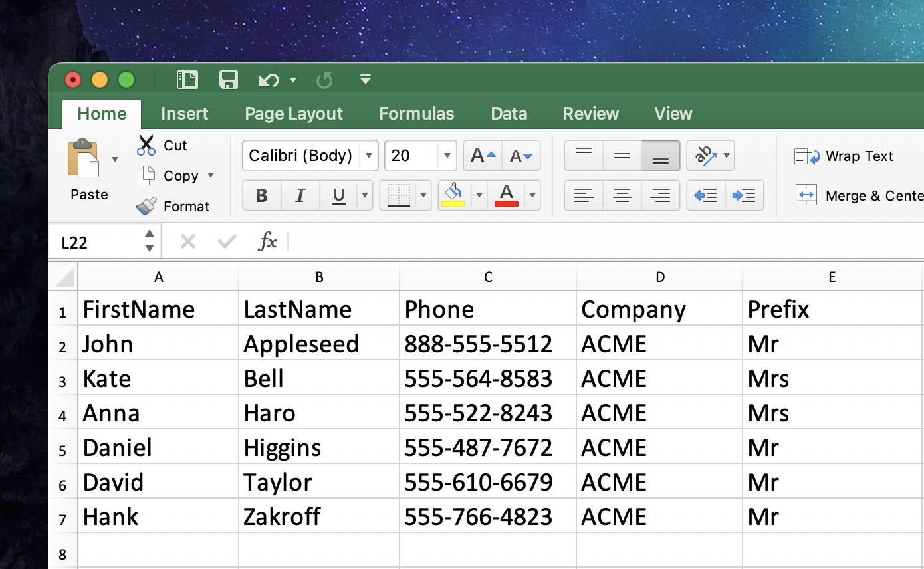The width and height of the screenshot is (924, 569).
Task: Switch to the Formulas tab
Action: (x=416, y=114)
